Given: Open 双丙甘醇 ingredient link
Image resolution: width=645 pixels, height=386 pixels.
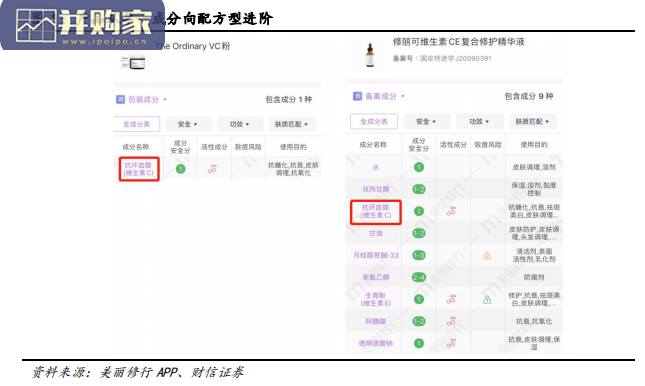Looking at the screenshot, I should [x=376, y=189].
